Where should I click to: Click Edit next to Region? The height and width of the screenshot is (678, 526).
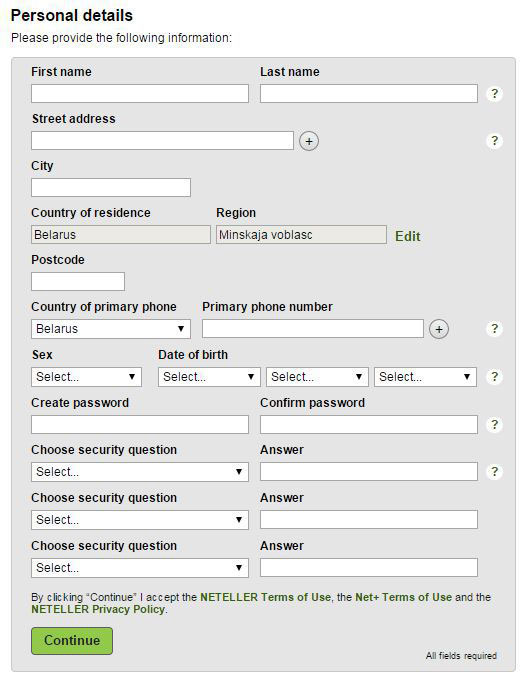(x=407, y=236)
